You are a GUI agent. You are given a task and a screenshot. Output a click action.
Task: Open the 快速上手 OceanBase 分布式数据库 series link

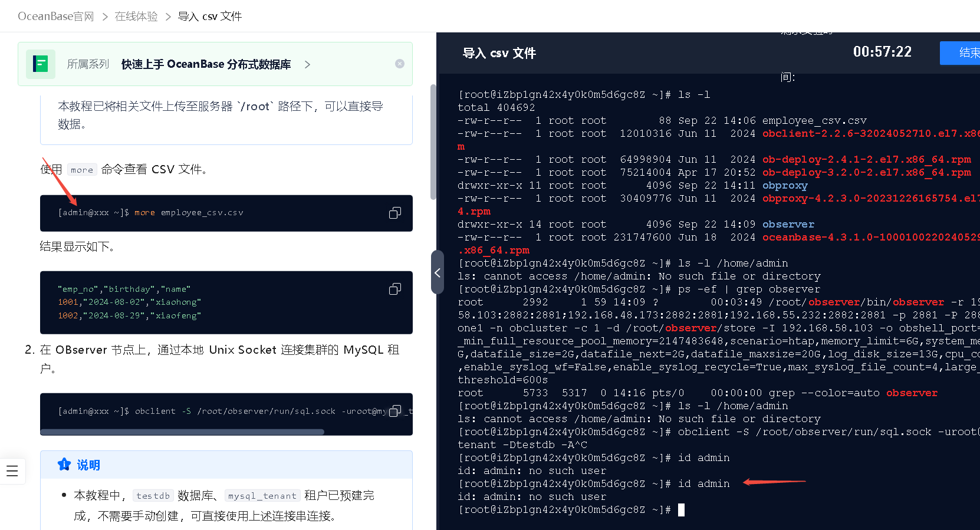[x=206, y=64]
